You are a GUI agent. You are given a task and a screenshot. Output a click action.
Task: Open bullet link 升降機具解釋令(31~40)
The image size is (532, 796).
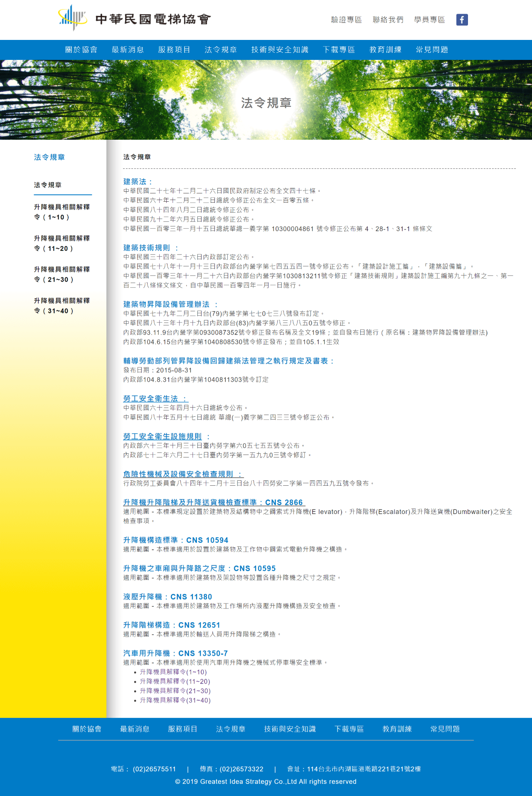pos(175,700)
